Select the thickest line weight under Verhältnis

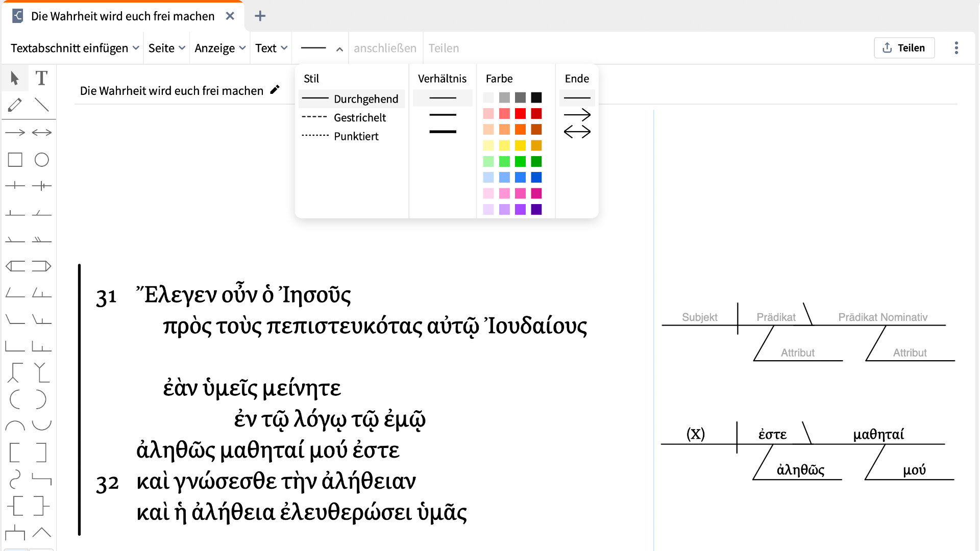443,132
